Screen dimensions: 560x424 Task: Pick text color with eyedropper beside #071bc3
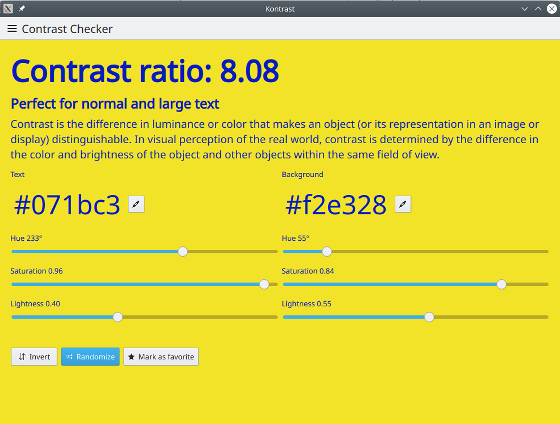coord(136,204)
